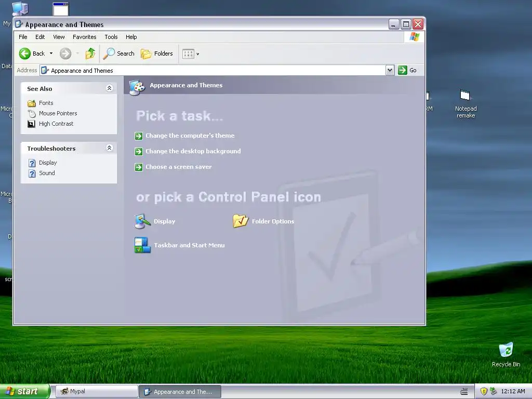This screenshot has height=399, width=532.
Task: Click the High Contrast icon
Action: [x=31, y=124]
